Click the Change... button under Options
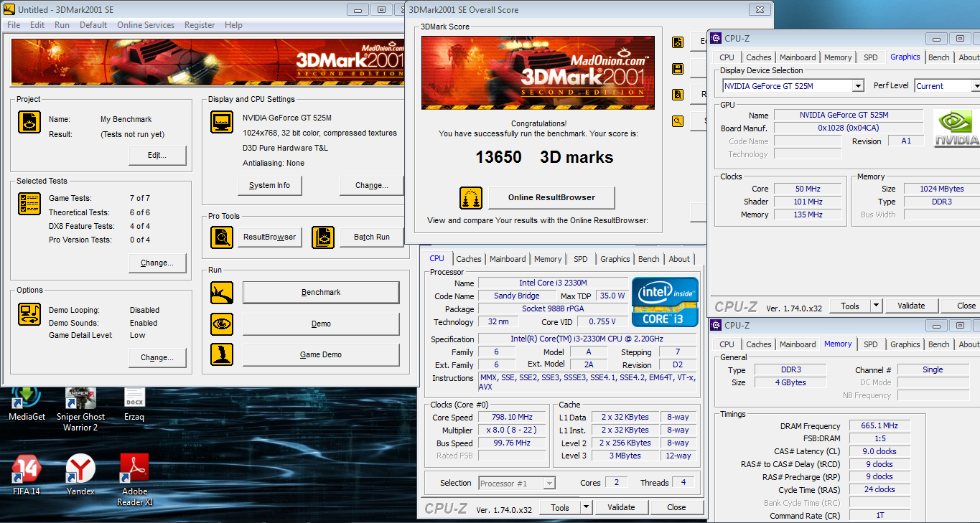The height and width of the screenshot is (523, 980). pyautogui.click(x=157, y=358)
